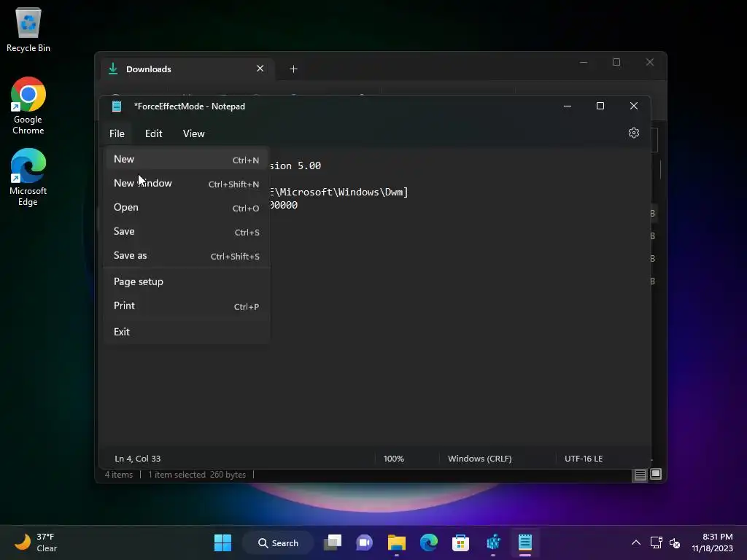Launch Microsoft Edge from taskbar
The height and width of the screenshot is (560, 747).
429,542
